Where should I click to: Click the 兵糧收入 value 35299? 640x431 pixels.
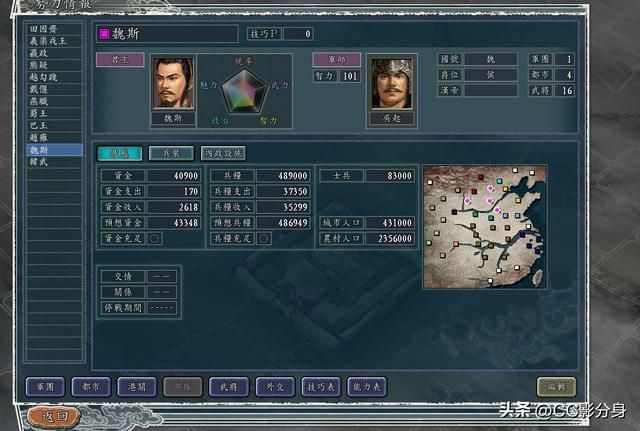pos(283,207)
